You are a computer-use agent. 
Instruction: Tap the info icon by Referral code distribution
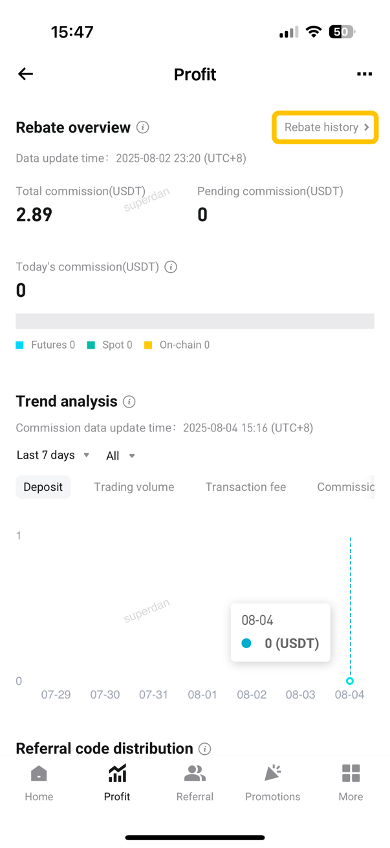click(204, 749)
